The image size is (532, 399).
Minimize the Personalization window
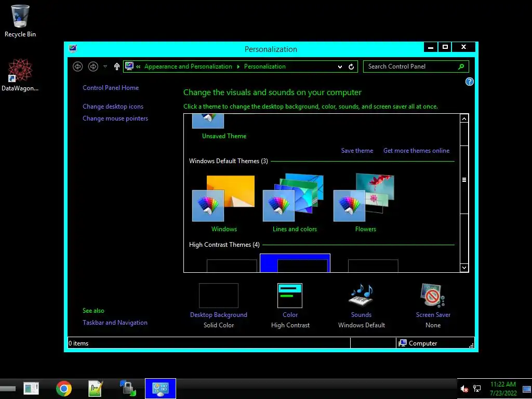click(x=431, y=47)
